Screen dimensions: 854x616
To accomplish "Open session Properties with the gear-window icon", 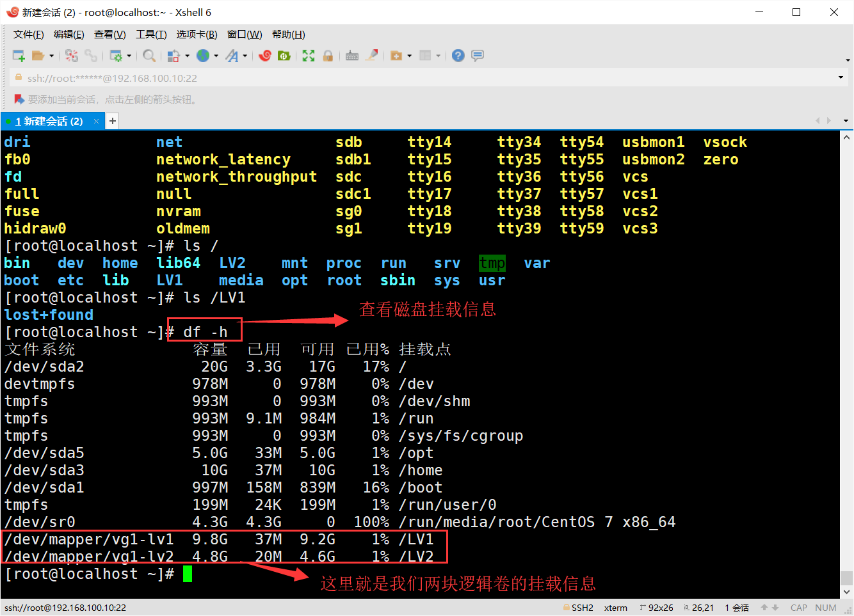I will click(x=116, y=56).
